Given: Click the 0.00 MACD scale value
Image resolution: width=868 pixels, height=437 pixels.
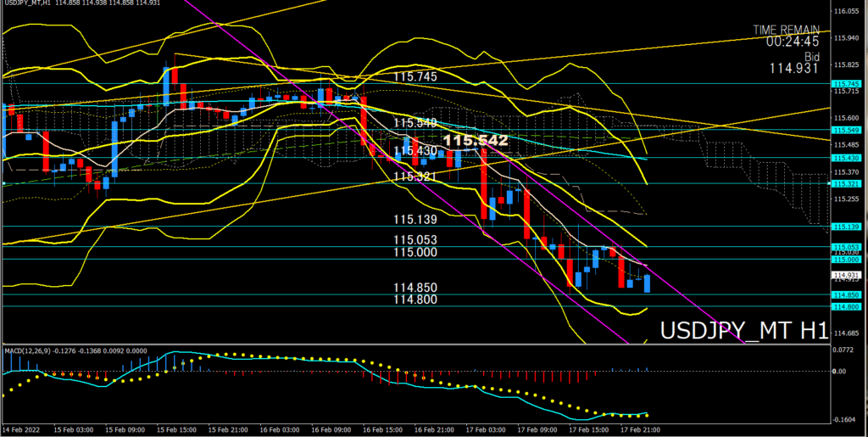Looking at the screenshot, I should [x=841, y=371].
